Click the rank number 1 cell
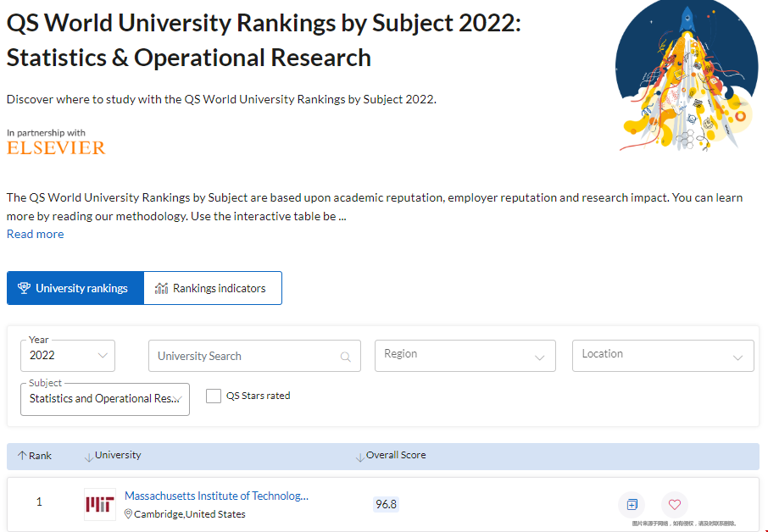The height and width of the screenshot is (532, 768). (39, 502)
